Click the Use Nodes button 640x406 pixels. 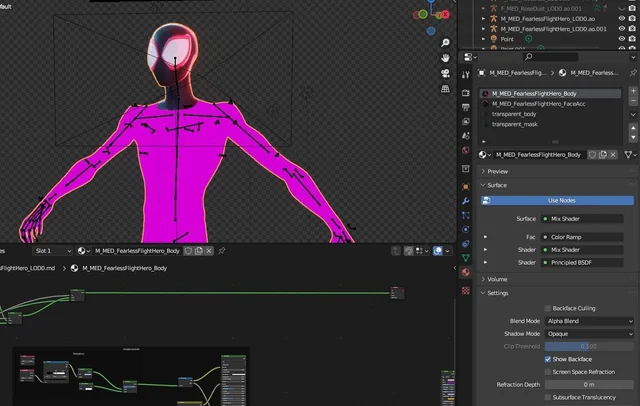(x=557, y=200)
